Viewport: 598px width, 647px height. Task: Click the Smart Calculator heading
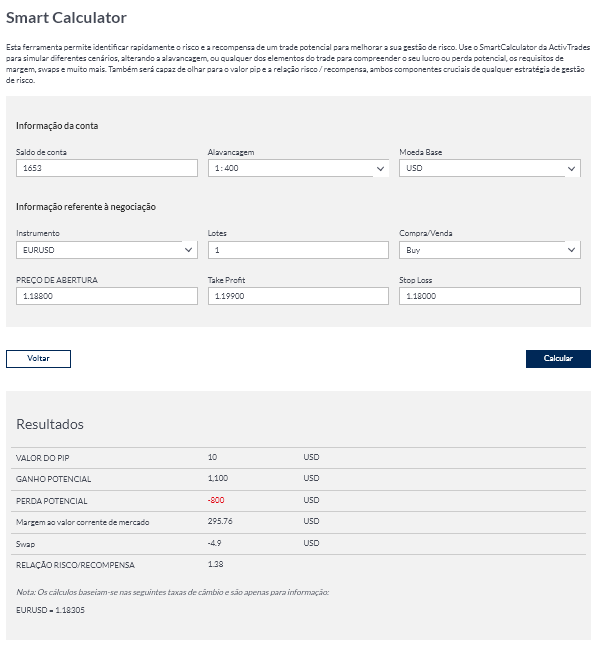[66, 18]
